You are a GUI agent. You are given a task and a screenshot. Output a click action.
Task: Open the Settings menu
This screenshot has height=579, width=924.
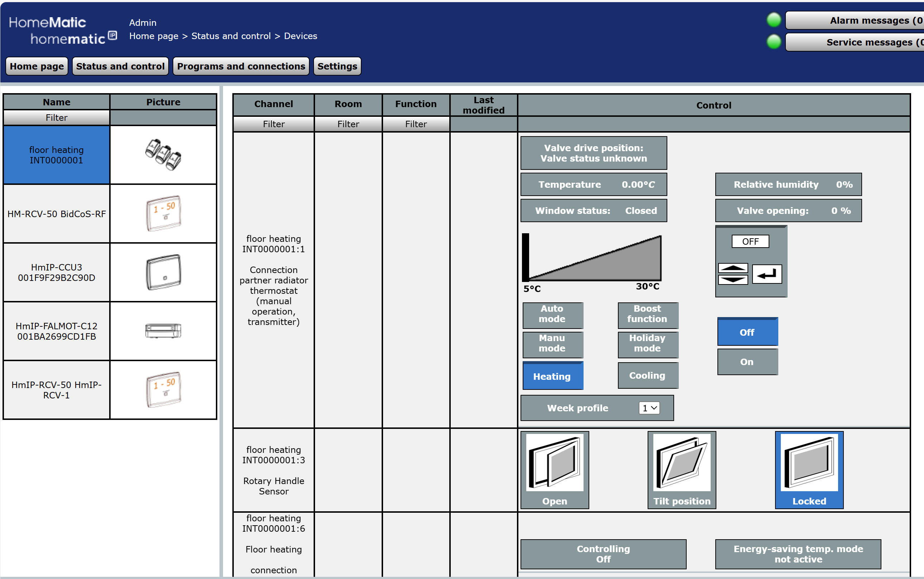click(x=337, y=66)
